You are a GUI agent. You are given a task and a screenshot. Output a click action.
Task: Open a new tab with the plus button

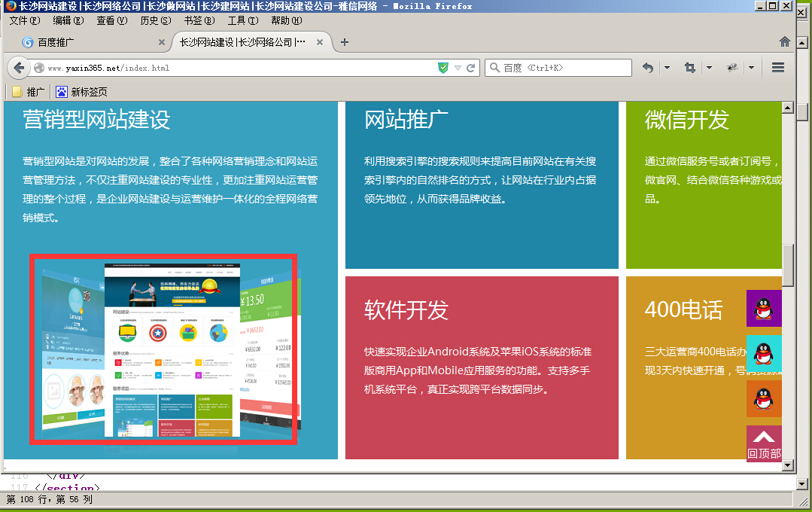(345, 42)
